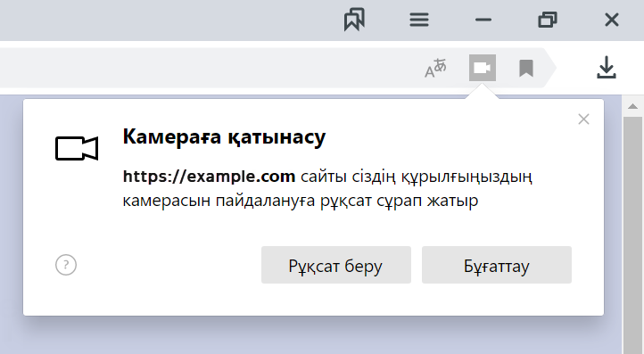Open the downloads arrow icon

pyautogui.click(x=607, y=68)
